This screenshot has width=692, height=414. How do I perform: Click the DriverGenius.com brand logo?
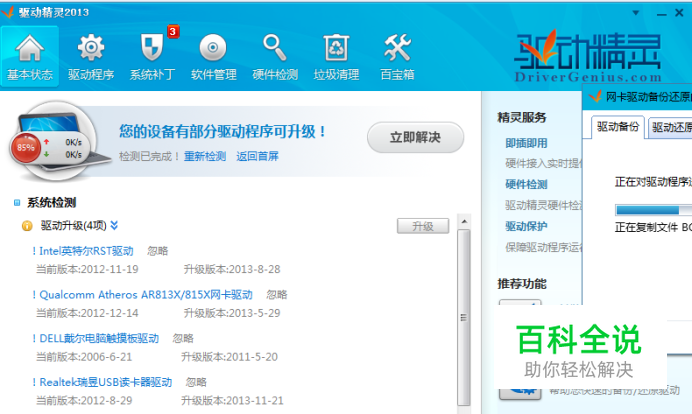pos(588,56)
